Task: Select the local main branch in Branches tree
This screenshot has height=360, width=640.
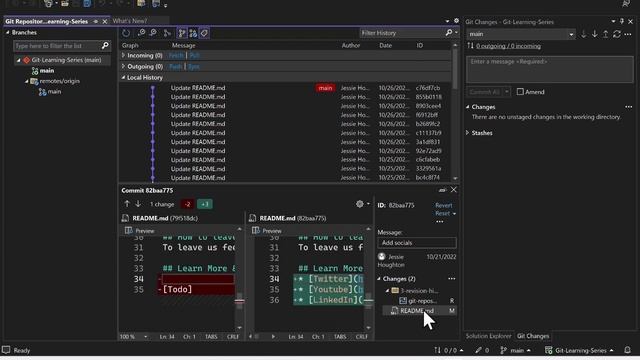Action: click(47, 71)
